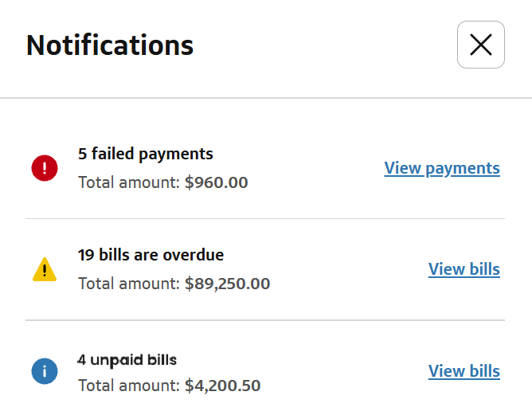Image resolution: width=532 pixels, height=419 pixels.
Task: Select the "5 failed payments" notification title
Action: (x=146, y=154)
